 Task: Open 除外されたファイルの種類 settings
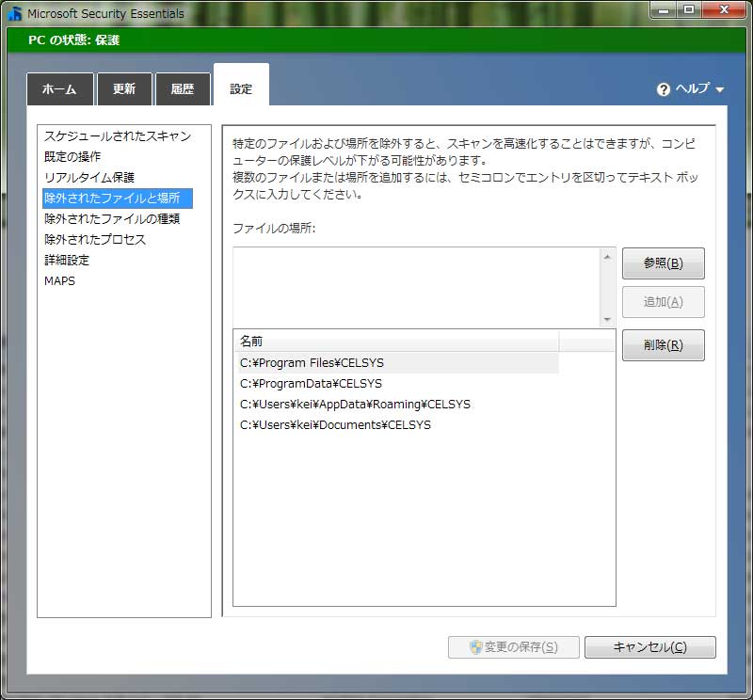pos(112,219)
